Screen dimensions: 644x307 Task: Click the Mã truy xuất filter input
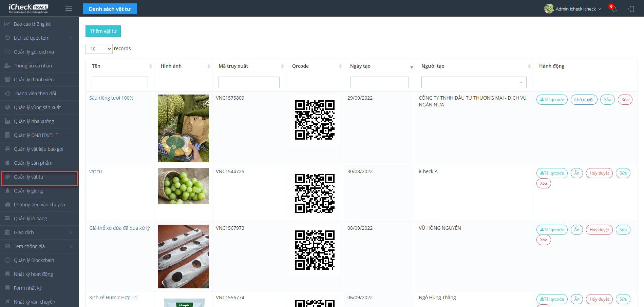click(x=249, y=82)
